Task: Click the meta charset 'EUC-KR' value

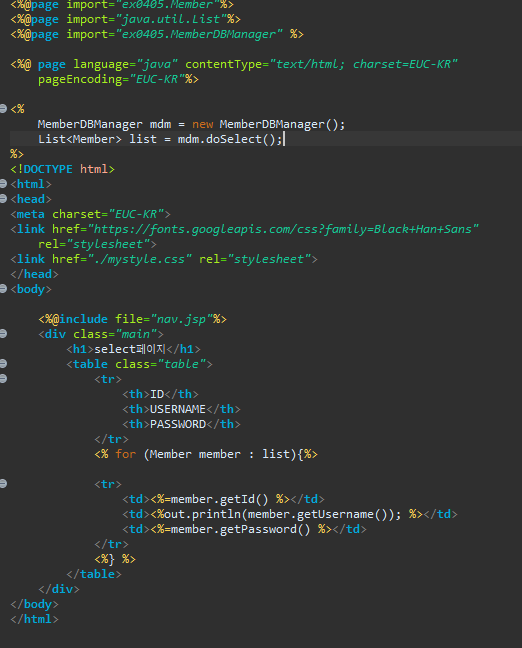Action: [136, 214]
